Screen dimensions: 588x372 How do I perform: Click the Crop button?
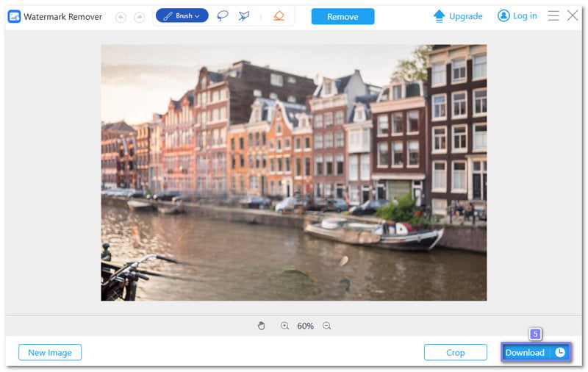(x=455, y=352)
